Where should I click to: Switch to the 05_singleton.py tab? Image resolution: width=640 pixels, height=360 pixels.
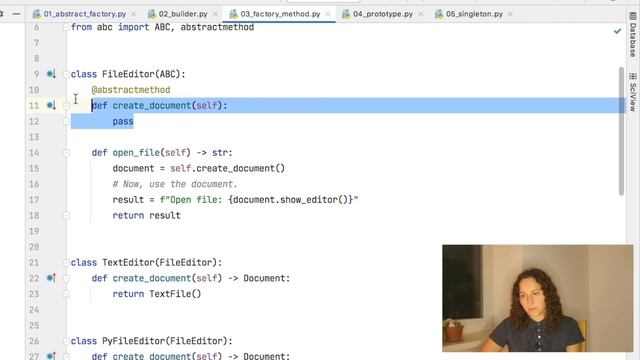coord(474,14)
